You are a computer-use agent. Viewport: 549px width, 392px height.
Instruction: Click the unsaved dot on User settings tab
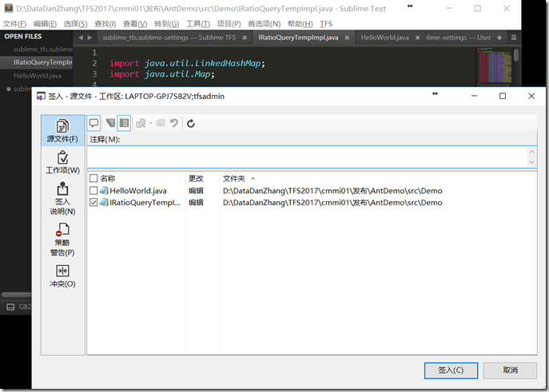click(499, 38)
